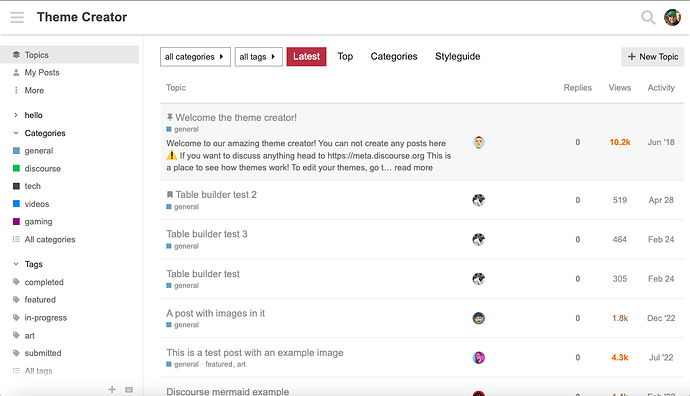Click the gaming category purple square
This screenshot has width=690, height=396.
click(16, 222)
